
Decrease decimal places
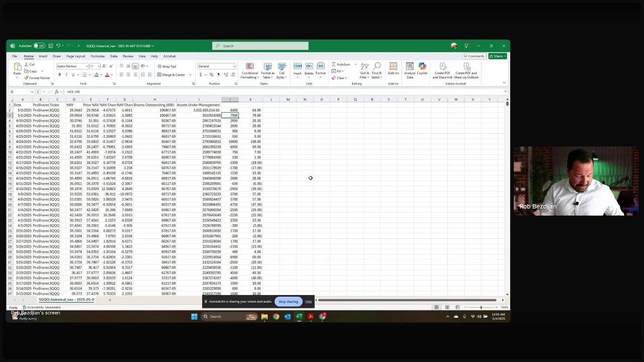(232, 75)
